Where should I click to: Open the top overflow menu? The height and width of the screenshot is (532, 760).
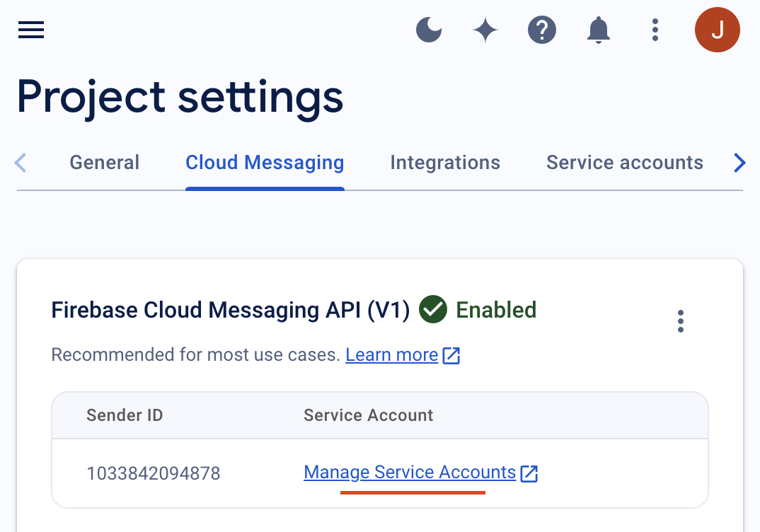655,30
